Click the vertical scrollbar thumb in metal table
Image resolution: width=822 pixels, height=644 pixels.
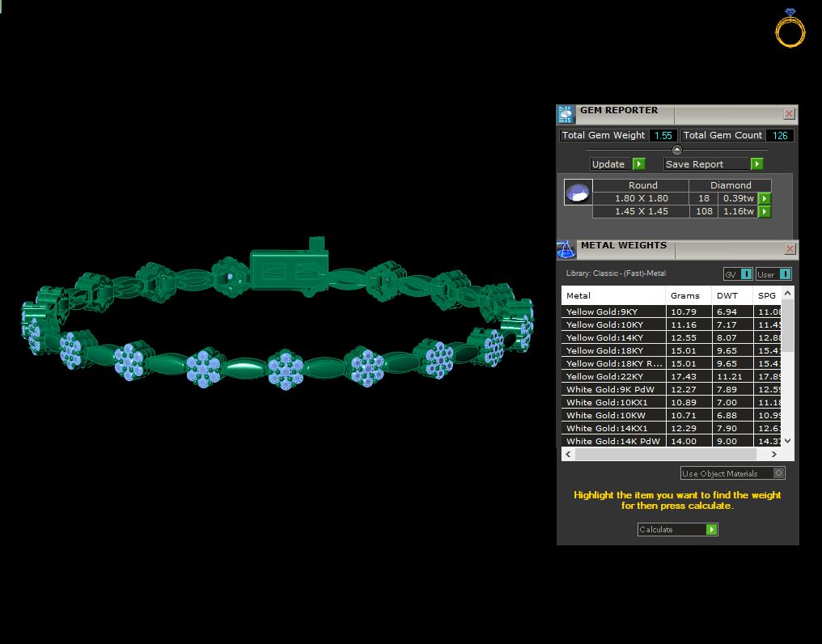point(787,326)
